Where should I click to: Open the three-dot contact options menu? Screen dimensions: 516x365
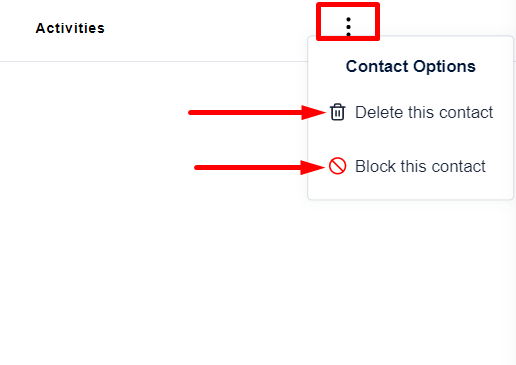(x=348, y=27)
